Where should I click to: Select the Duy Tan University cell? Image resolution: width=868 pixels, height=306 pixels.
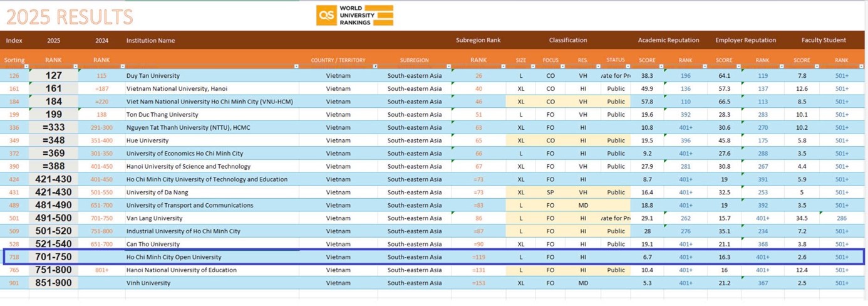click(x=211, y=75)
